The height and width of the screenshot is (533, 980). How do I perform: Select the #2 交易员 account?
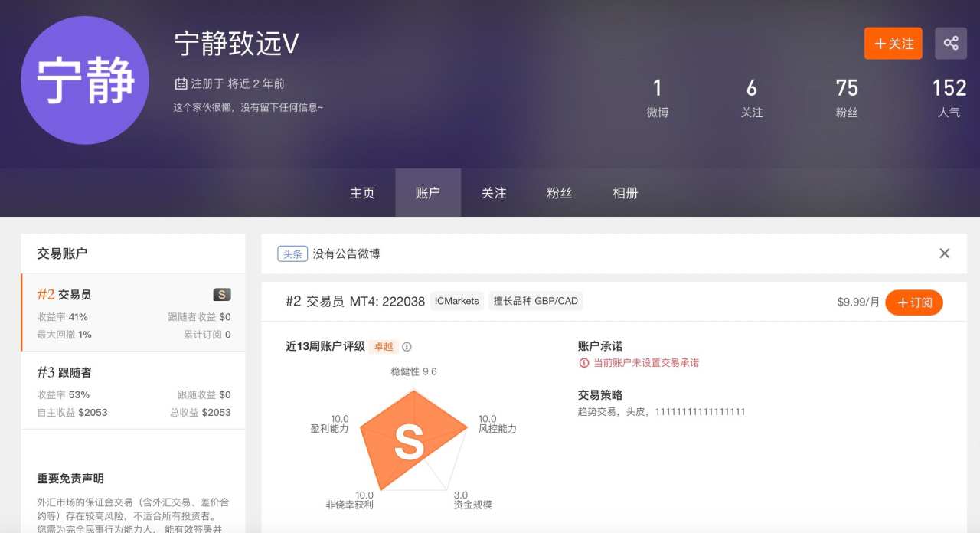tap(133, 312)
